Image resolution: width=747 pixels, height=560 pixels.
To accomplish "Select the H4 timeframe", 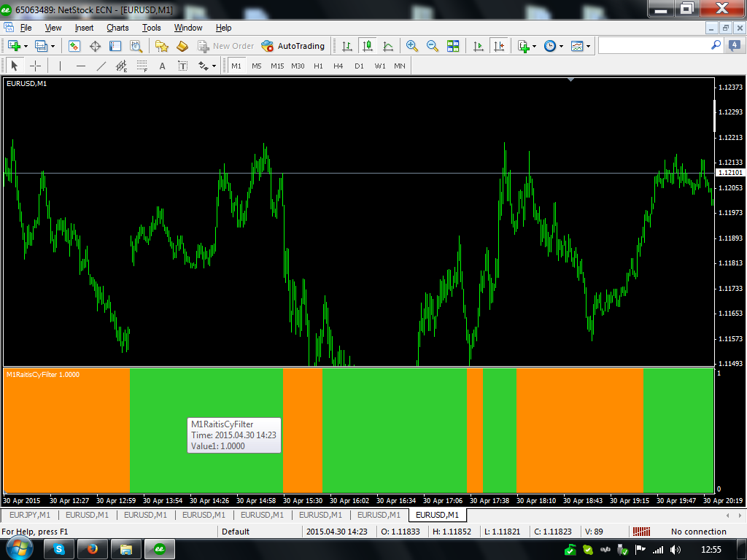I will pyautogui.click(x=338, y=66).
